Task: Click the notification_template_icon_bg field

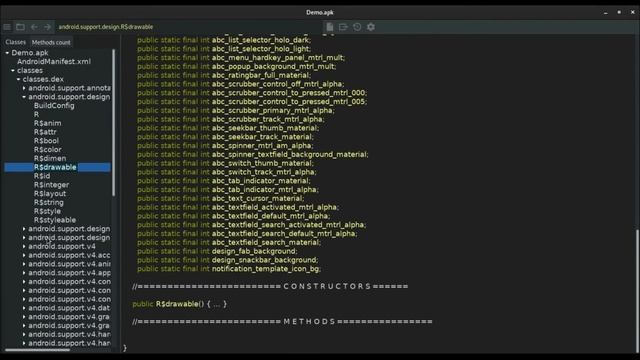Action: 229,269
